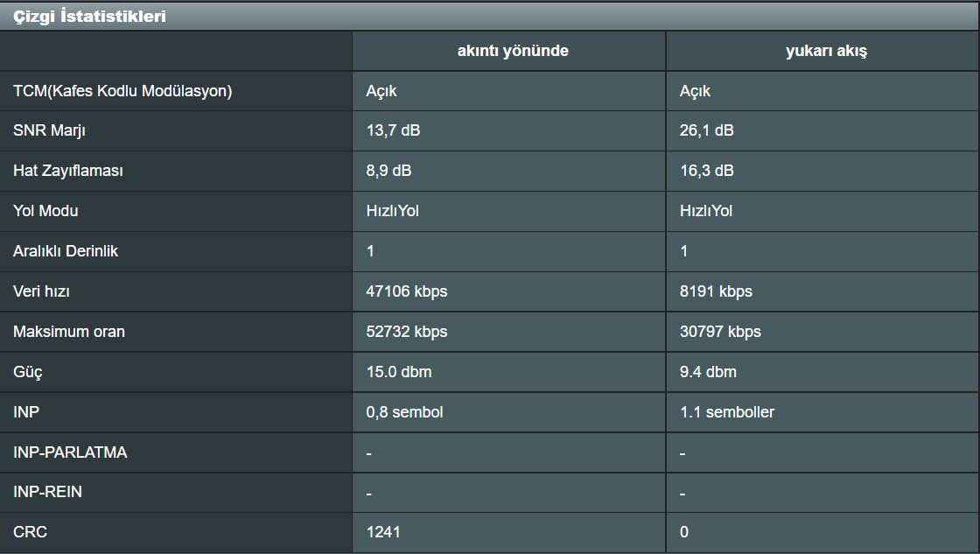Select the 1241 CRC error count
This screenshot has height=554, width=980.
click(383, 532)
